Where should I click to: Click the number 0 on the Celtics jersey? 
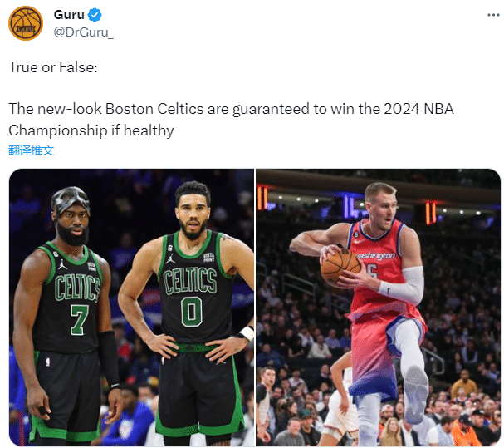192,312
